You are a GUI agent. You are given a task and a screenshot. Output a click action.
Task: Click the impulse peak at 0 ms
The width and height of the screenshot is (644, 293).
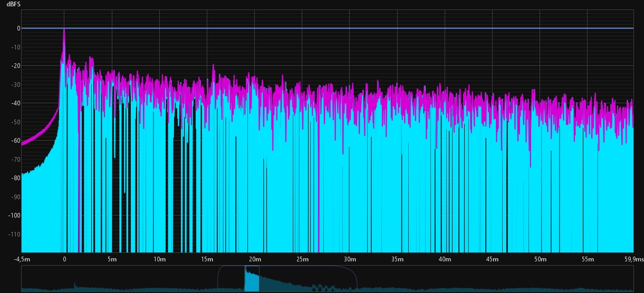click(64, 30)
